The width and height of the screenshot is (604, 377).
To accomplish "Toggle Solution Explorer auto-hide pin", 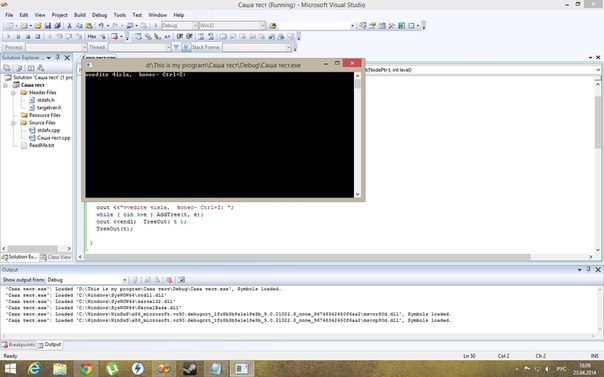I will (x=57, y=57).
